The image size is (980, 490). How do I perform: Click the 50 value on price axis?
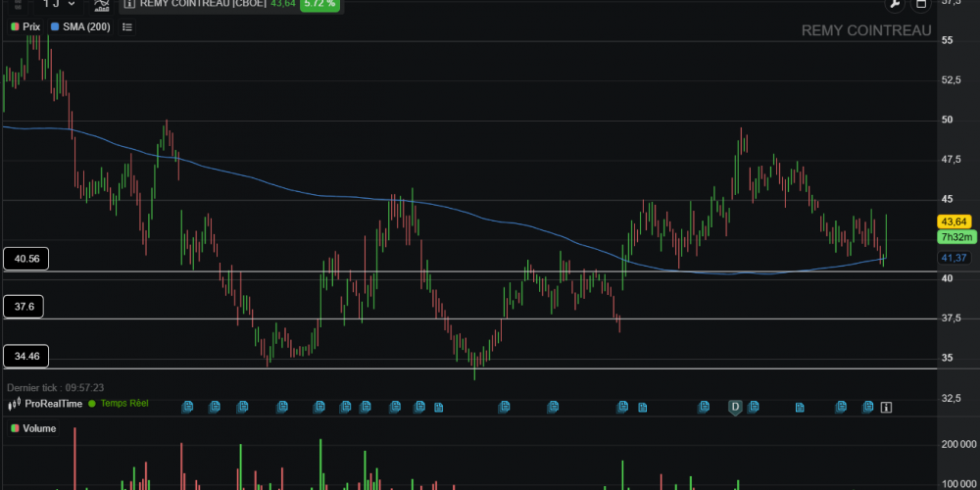947,120
